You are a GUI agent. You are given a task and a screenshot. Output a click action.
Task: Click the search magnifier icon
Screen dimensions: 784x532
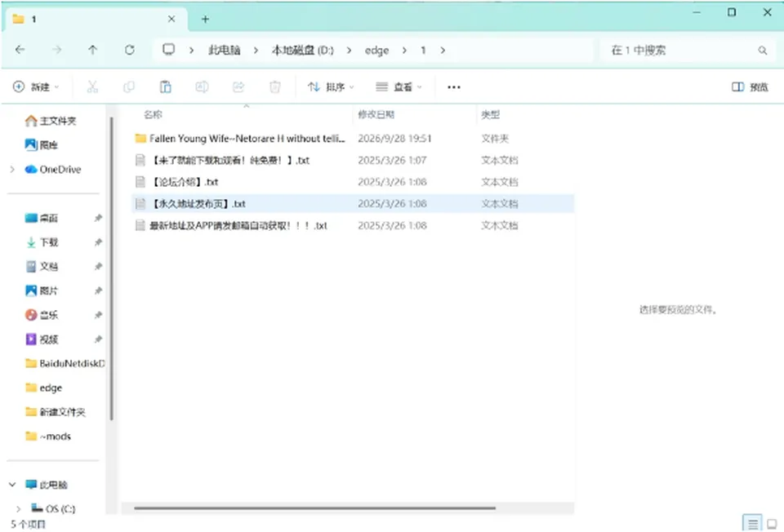coord(763,51)
